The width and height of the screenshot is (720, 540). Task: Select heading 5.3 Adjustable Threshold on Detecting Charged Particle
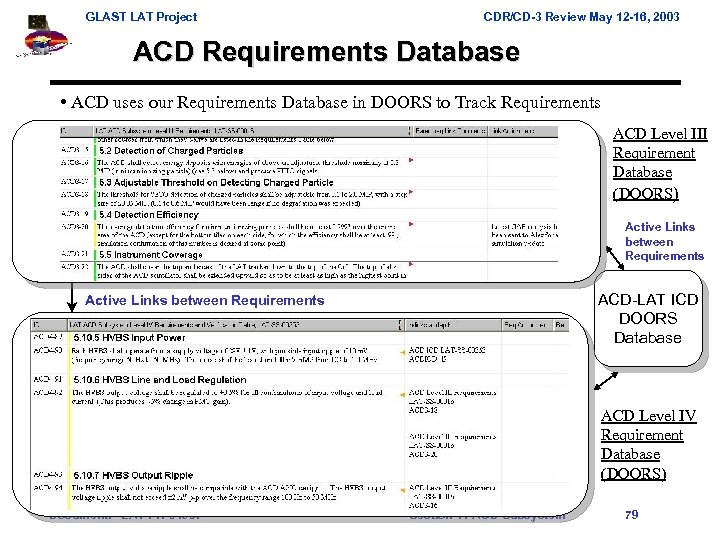click(216, 182)
